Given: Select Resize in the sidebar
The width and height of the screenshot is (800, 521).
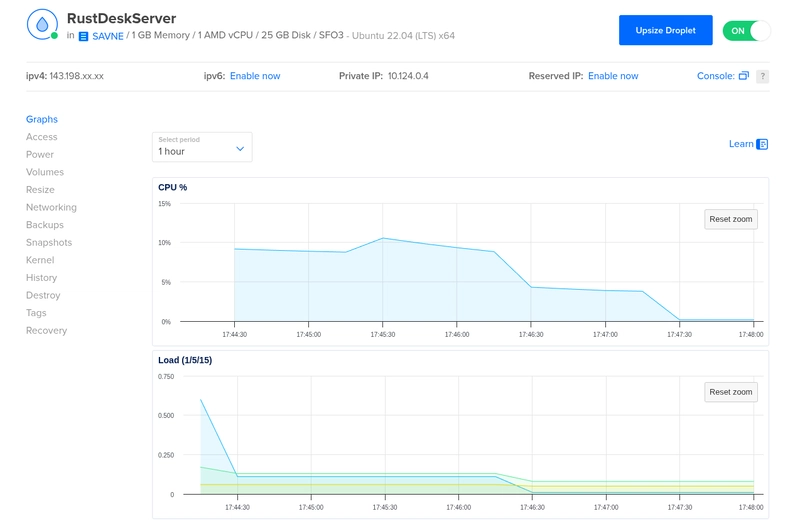Looking at the screenshot, I should pos(40,190).
